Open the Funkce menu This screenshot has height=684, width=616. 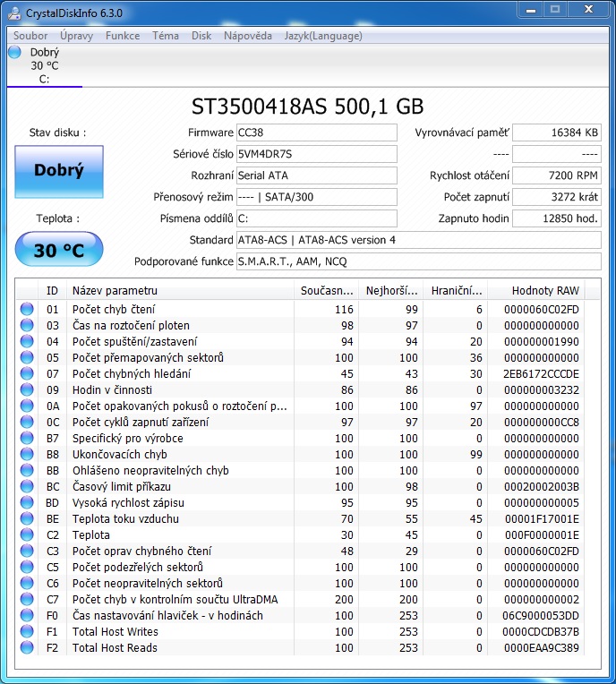click(x=123, y=36)
